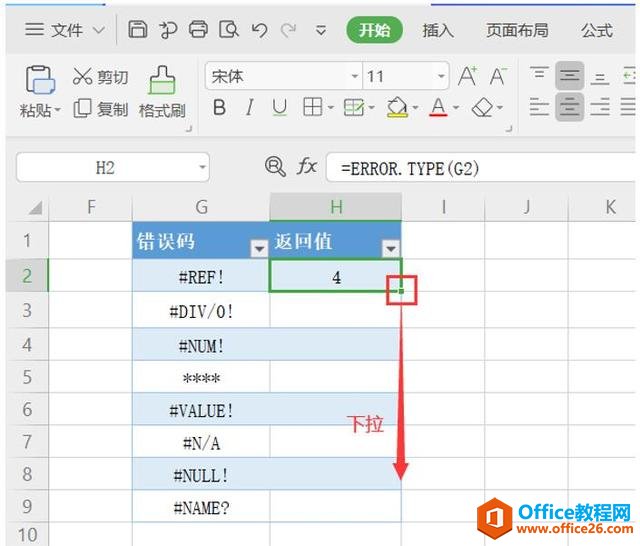Click the select-all corner triangle
Image resolution: width=640 pixels, height=546 pixels.
tap(36, 207)
